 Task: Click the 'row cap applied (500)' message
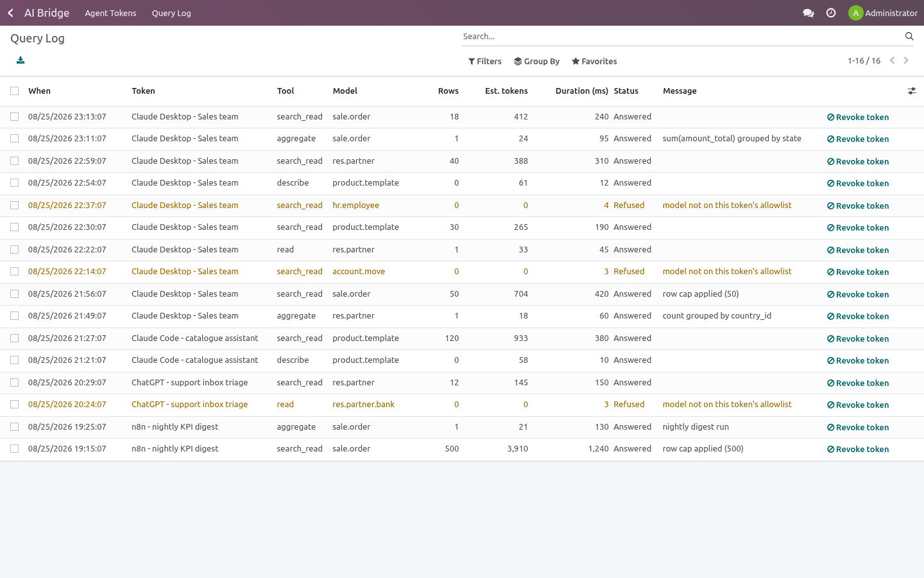point(703,449)
